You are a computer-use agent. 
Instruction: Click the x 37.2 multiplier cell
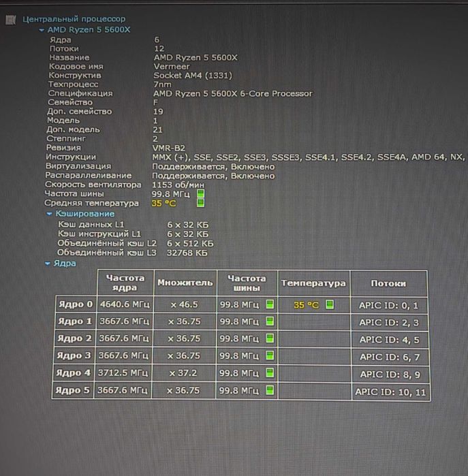click(183, 372)
